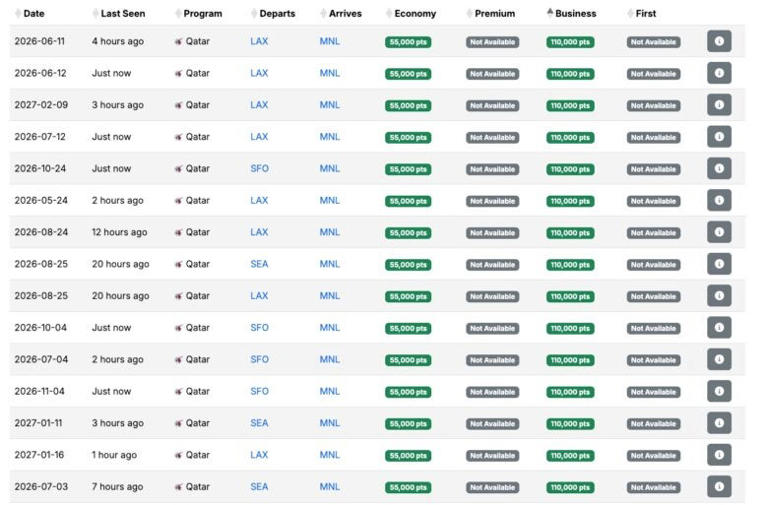Open info button for 2026-06-11 flight
The height and width of the screenshot is (505, 768).
point(719,41)
